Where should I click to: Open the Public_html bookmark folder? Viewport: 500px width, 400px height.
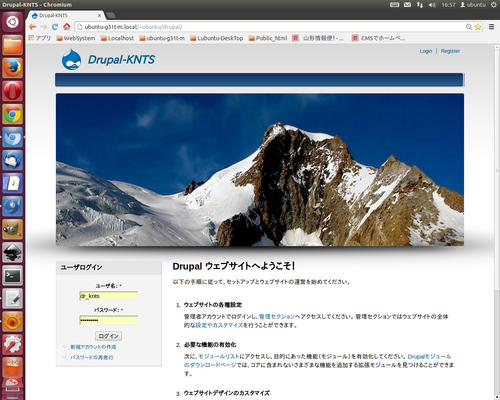point(268,38)
